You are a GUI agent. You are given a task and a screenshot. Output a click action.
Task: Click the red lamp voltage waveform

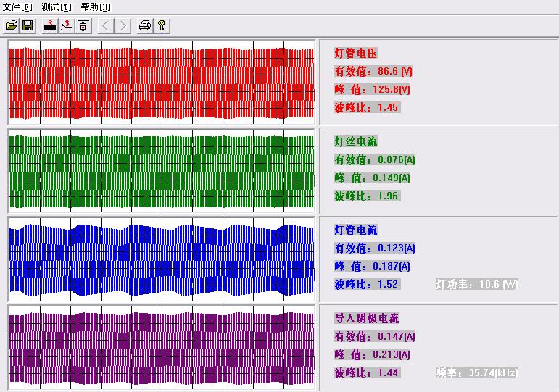(x=162, y=83)
